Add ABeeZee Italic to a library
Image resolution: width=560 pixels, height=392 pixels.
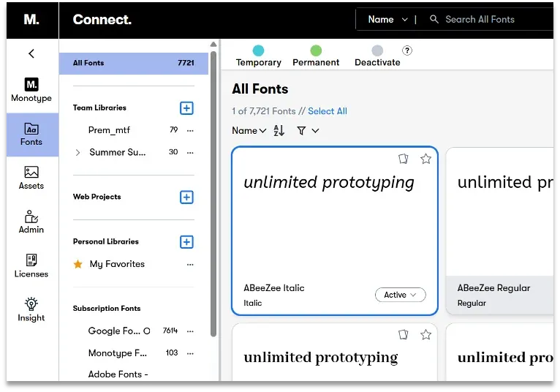coord(404,159)
